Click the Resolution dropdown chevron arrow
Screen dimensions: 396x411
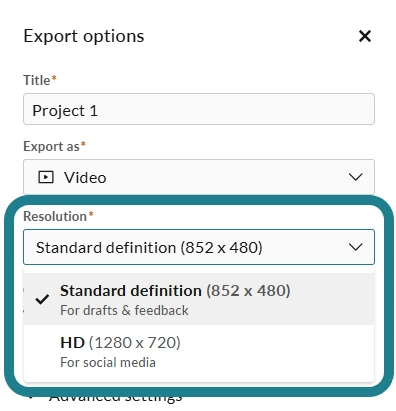coord(355,247)
